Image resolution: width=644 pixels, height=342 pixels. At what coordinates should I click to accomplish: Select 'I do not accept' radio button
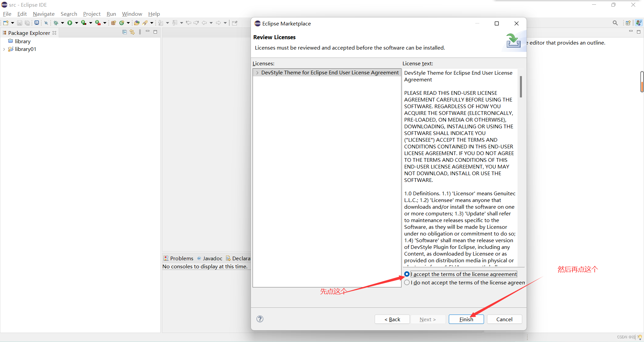point(407,282)
